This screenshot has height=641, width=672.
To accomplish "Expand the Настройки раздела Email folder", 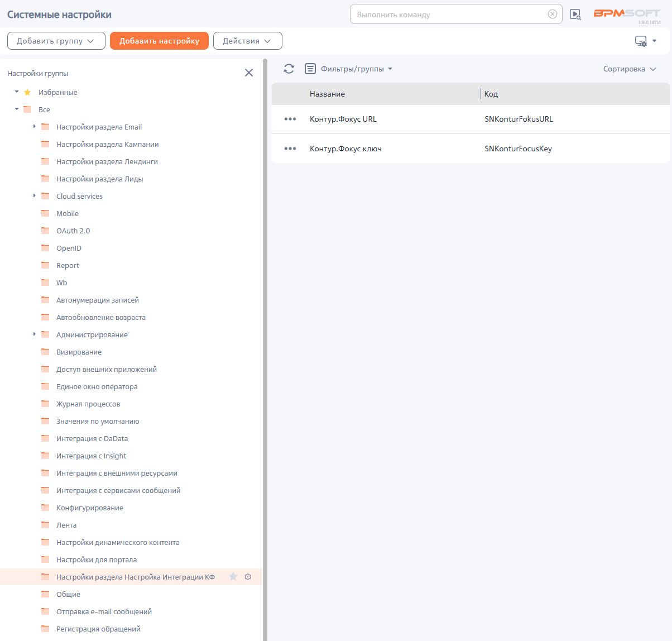I will click(x=35, y=127).
